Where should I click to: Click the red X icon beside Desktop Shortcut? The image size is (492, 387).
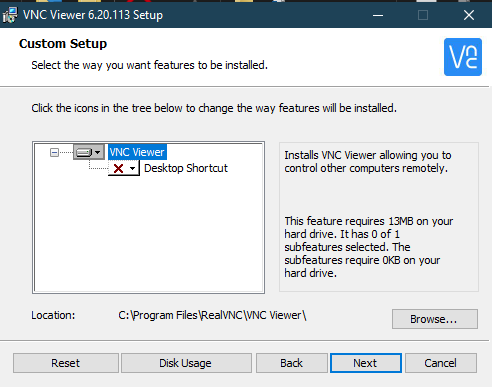(118, 168)
